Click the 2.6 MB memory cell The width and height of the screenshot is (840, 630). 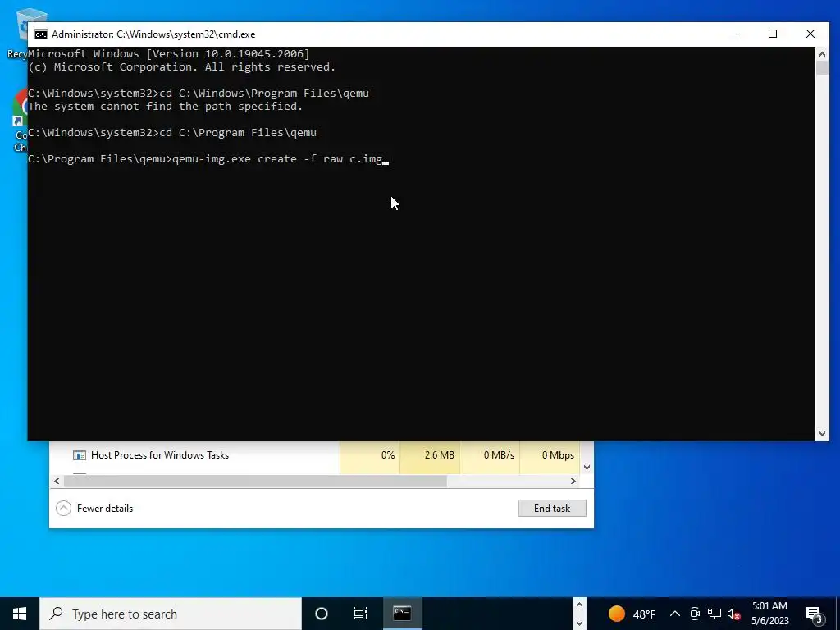(x=430, y=455)
